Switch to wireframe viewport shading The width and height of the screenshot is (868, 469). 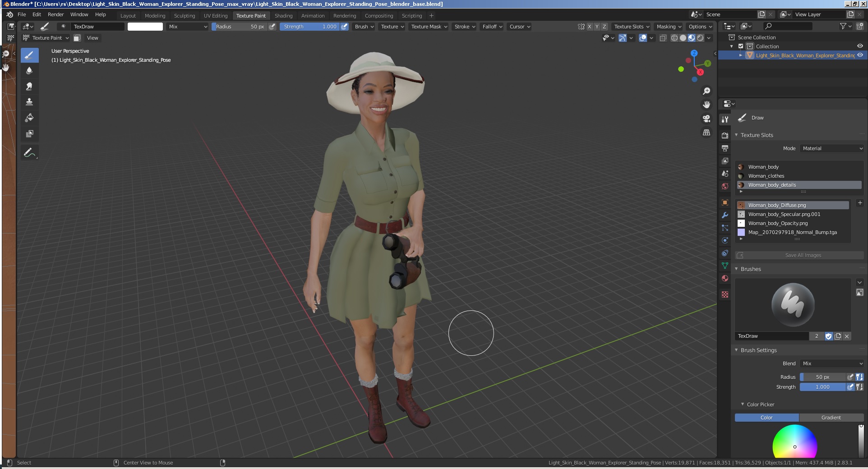coord(674,38)
